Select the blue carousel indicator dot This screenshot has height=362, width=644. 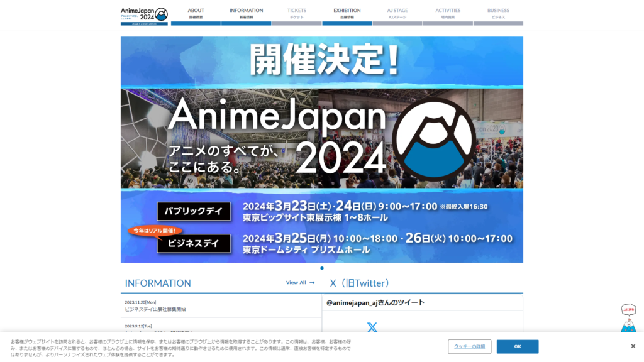pos(322,268)
